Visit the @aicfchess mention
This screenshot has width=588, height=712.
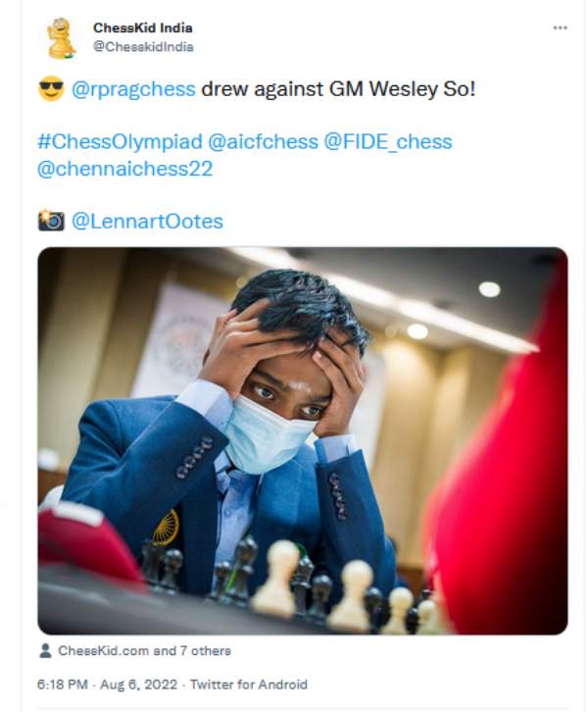264,141
